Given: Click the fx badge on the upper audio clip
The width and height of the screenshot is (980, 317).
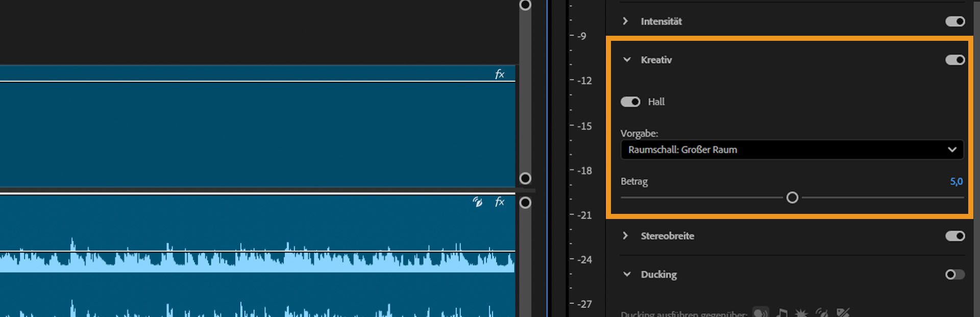Looking at the screenshot, I should 500,74.
